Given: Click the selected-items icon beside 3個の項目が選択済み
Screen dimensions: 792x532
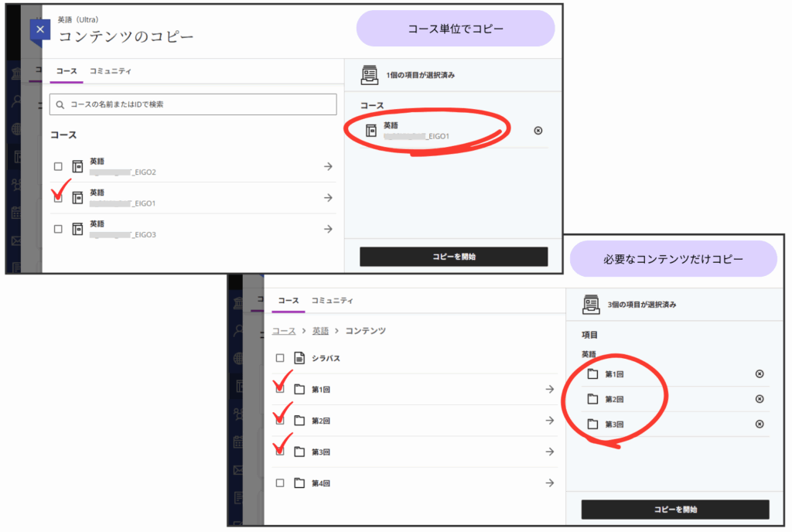Looking at the screenshot, I should (591, 305).
